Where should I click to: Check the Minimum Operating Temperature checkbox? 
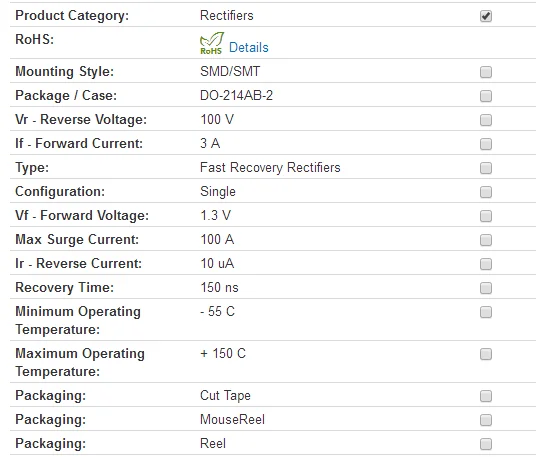pos(486,312)
